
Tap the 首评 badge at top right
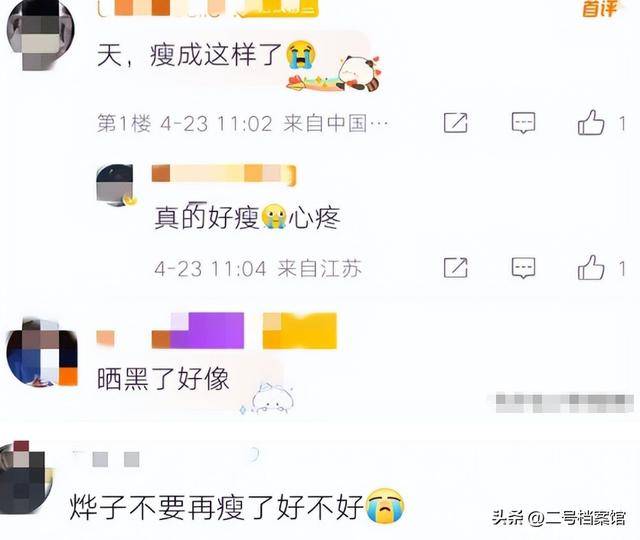(599, 8)
